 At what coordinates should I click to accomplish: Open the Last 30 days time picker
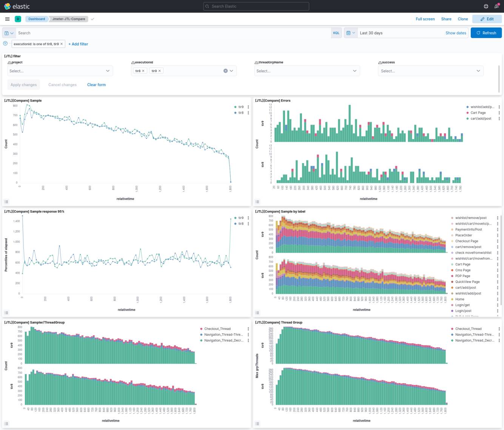click(x=371, y=33)
